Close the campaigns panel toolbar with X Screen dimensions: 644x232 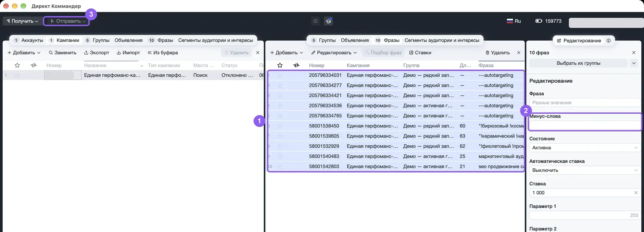coord(258,52)
